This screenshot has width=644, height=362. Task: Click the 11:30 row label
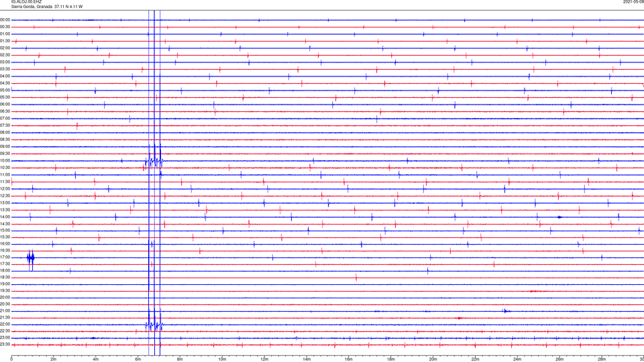pos(5,182)
